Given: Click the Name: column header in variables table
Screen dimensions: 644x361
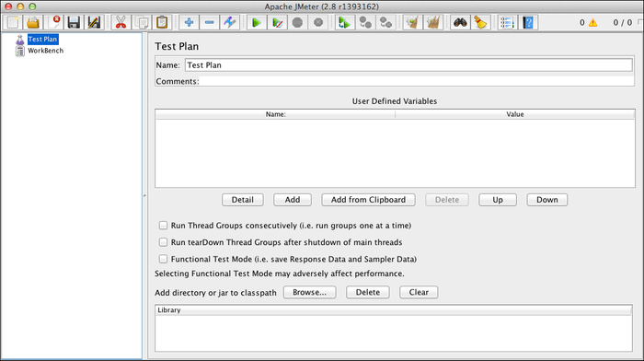Looking at the screenshot, I should coord(275,114).
